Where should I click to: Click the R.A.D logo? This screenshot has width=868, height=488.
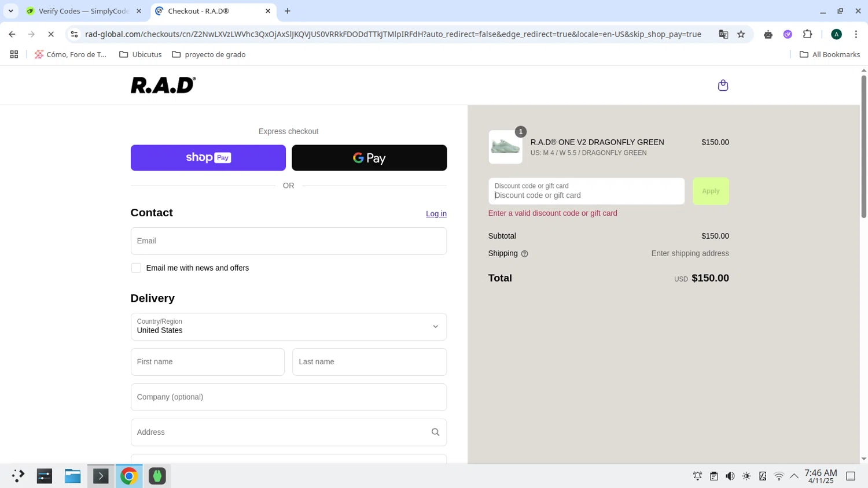(163, 85)
